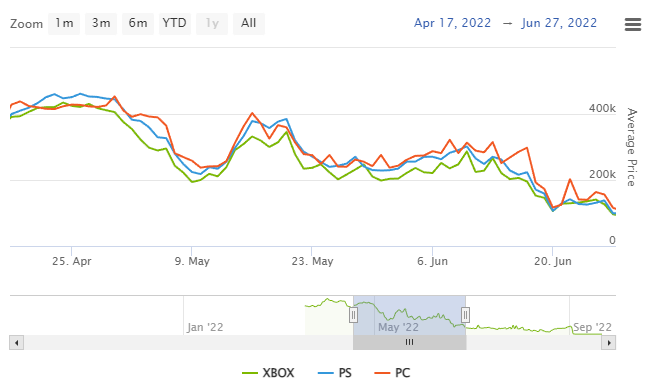The height and width of the screenshot is (378, 647).
Task: Click the navigator near Sep '22
Action: 592,327
